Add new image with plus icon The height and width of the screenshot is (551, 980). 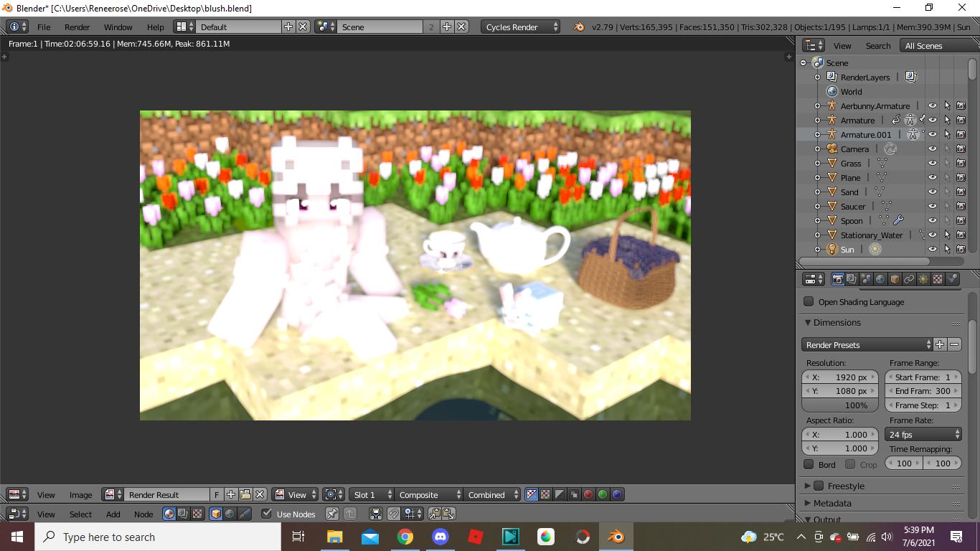point(231,494)
